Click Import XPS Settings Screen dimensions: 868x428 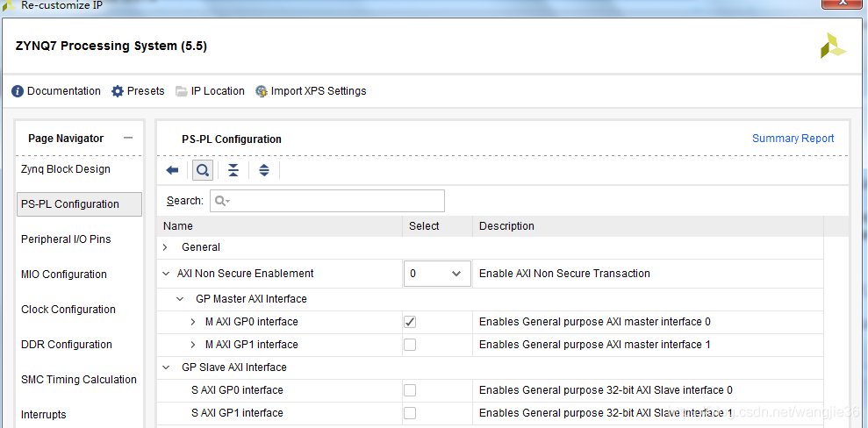pyautogui.click(x=311, y=91)
